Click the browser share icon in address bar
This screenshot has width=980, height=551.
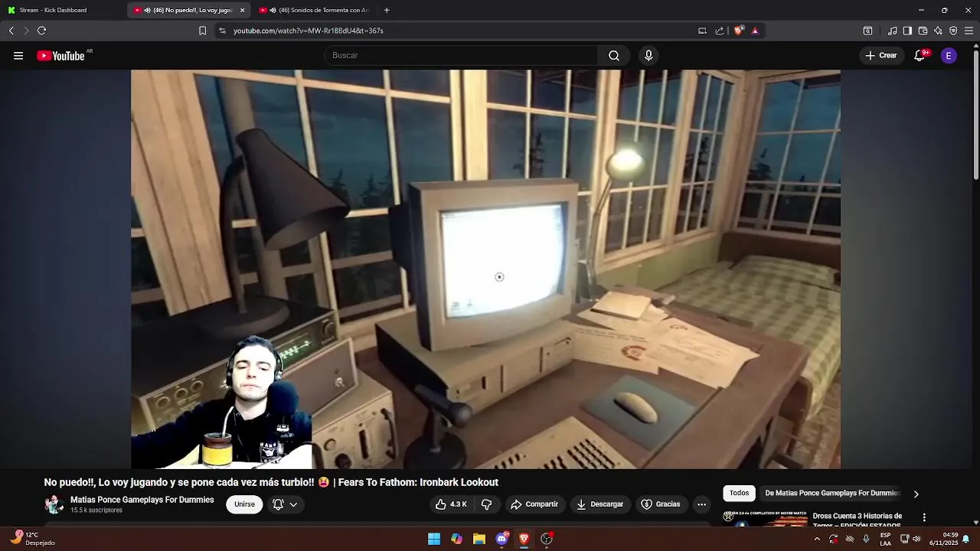click(x=720, y=31)
